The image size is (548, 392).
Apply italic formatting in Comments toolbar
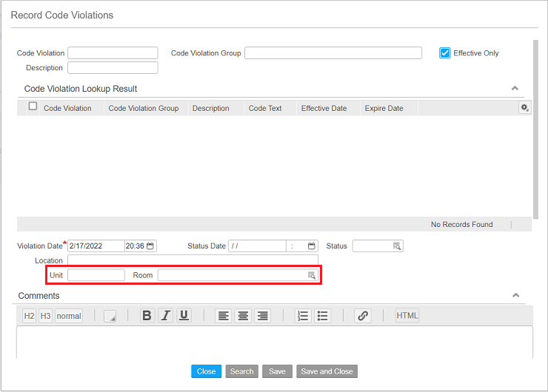click(166, 316)
